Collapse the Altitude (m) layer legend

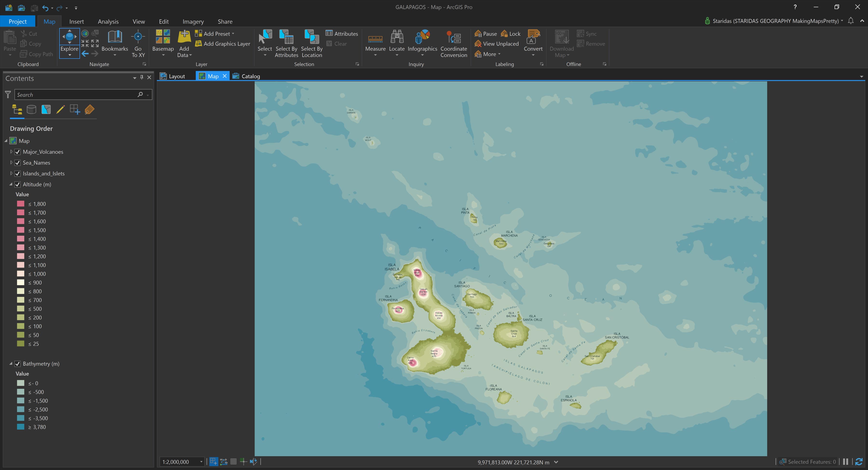[x=11, y=184]
